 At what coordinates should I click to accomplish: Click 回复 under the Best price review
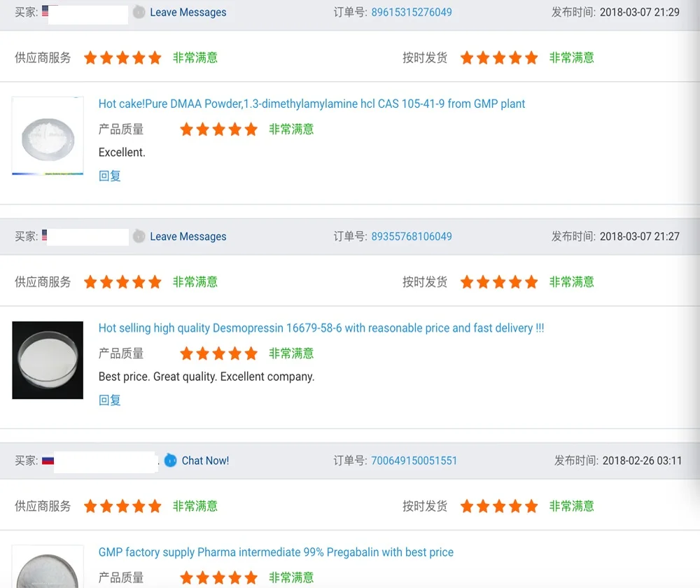coord(110,400)
